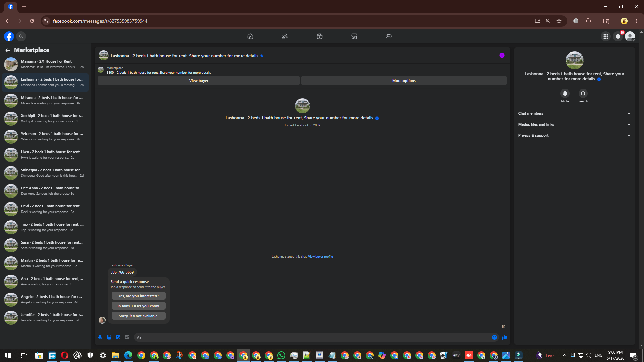Expand the Chat members section
The width and height of the screenshot is (644, 362).
pos(574,113)
